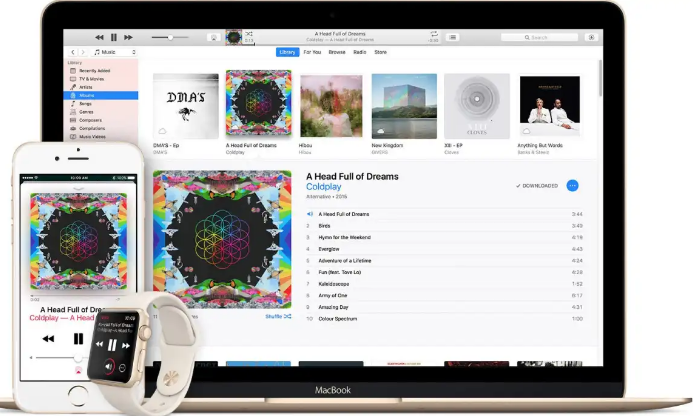Viewport: 693px width, 416px height.
Task: Pause playback in iTunes toolbar
Action: (x=114, y=38)
